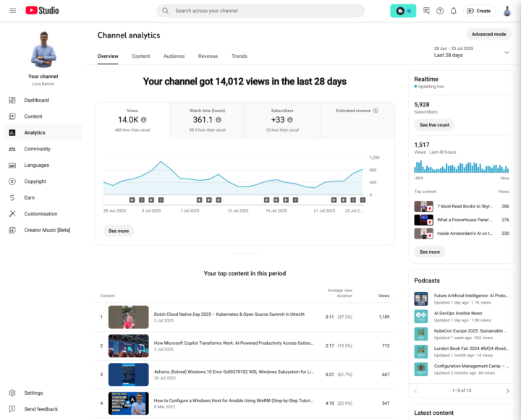Open Content in the sidebar
Screen dimensions: 521x420
pos(43,116)
